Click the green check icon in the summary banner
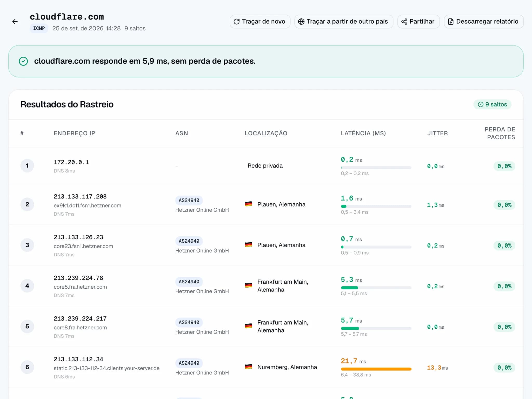Image resolution: width=532 pixels, height=399 pixels. click(23, 61)
